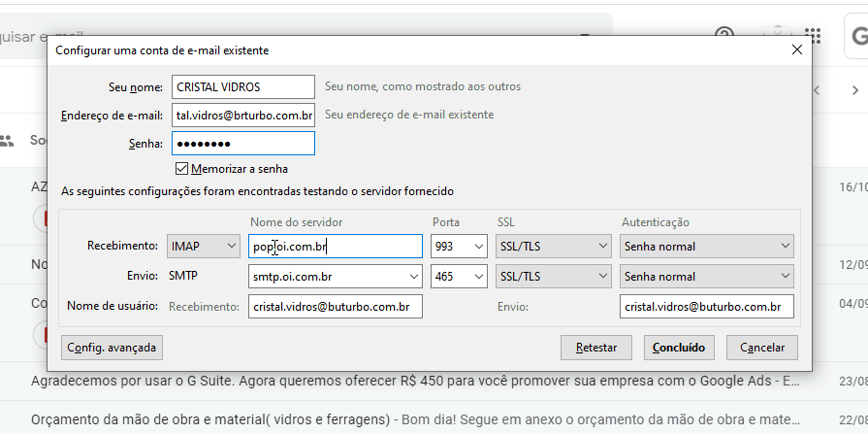
Task: Focus the incoming server name field
Action: 336,247
